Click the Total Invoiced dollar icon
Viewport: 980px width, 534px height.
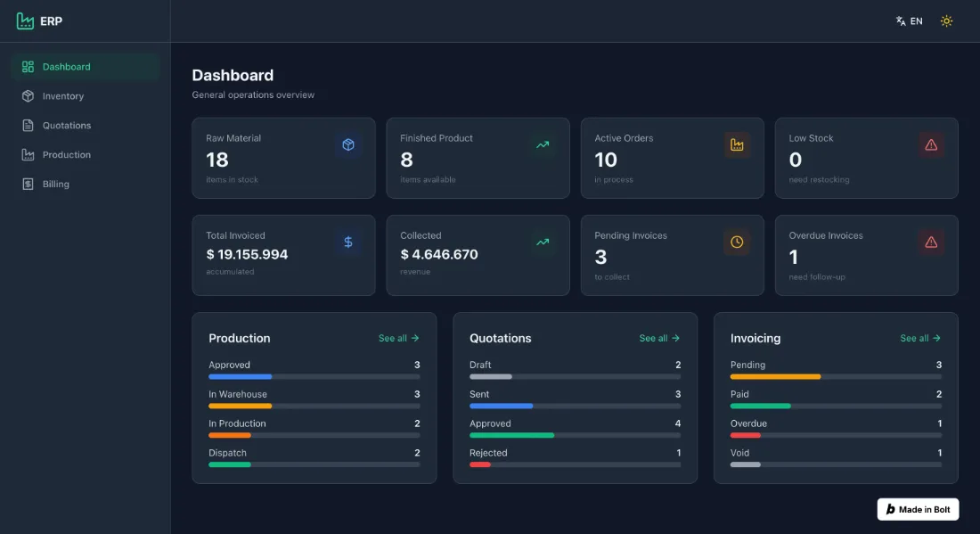[348, 242]
